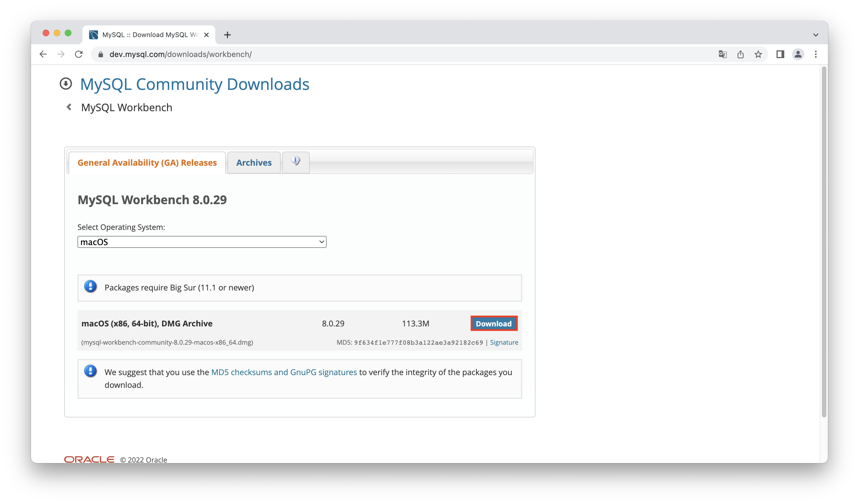Viewport: 859px width, 504px height.
Task: Click the MySQL Workbench breadcrumb text
Action: (126, 107)
